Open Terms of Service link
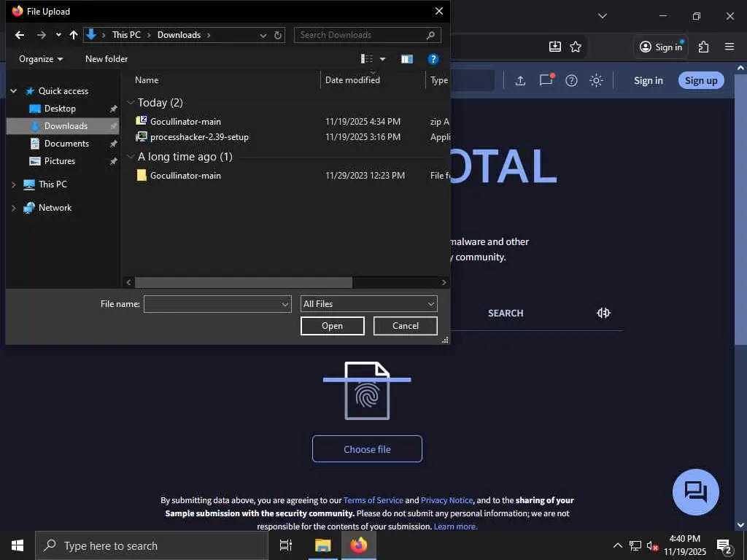 tap(373, 500)
